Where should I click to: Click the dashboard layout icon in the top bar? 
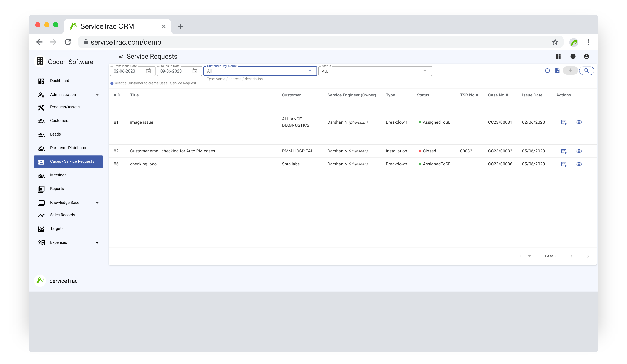(558, 57)
